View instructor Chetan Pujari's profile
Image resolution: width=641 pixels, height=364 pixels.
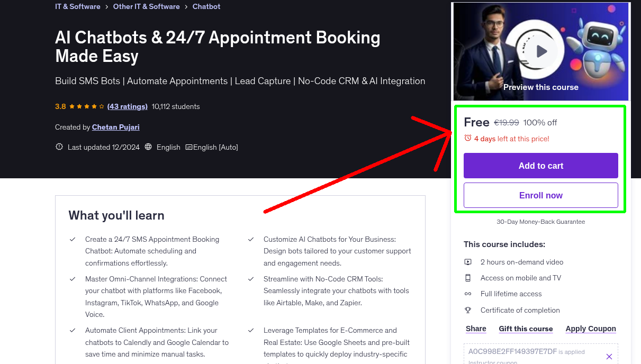(115, 127)
